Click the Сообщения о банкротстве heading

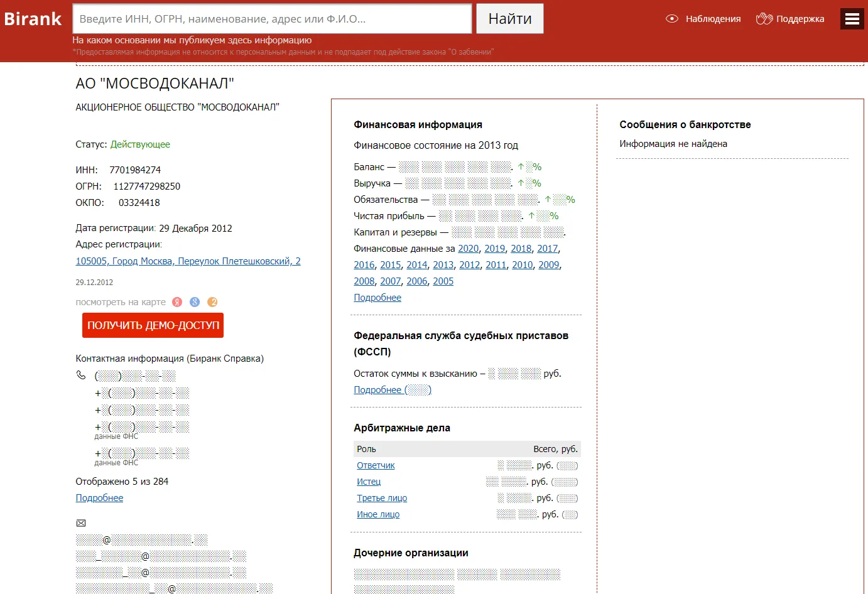click(685, 124)
